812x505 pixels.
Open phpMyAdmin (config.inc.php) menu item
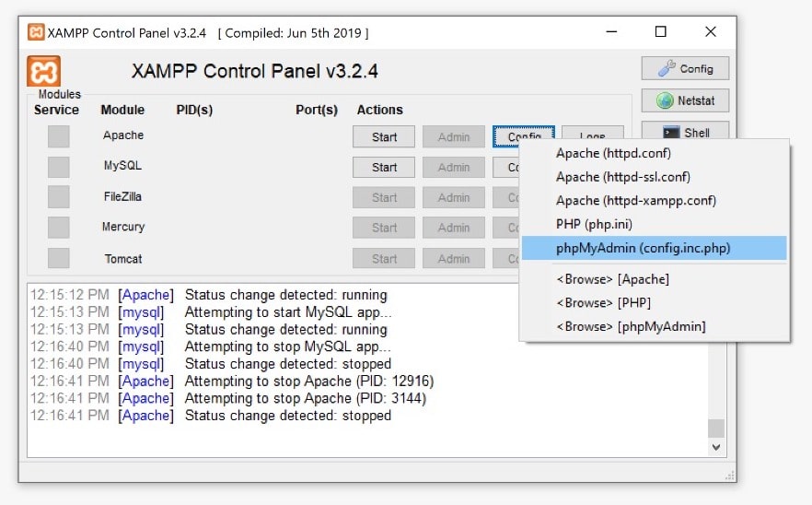tap(654, 248)
